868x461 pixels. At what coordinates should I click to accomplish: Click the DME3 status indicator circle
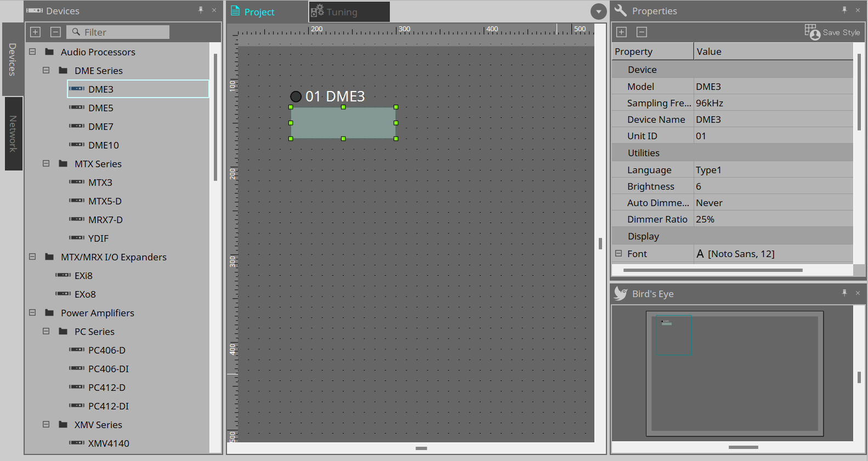[296, 96]
